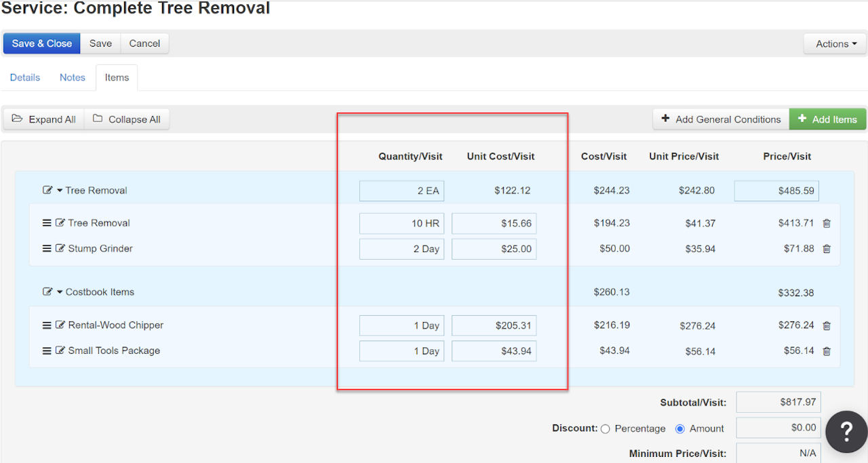Click trash icon for Small Tools Package
Image resolution: width=868 pixels, height=463 pixels.
[827, 351]
